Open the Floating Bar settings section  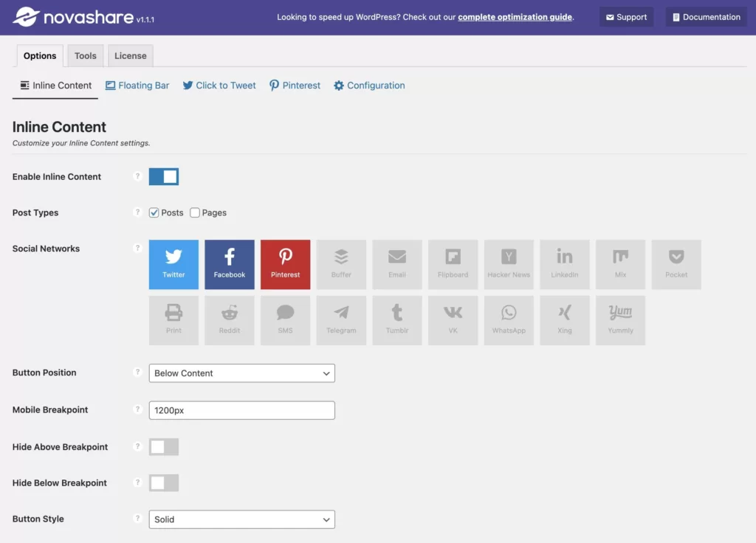[137, 86]
